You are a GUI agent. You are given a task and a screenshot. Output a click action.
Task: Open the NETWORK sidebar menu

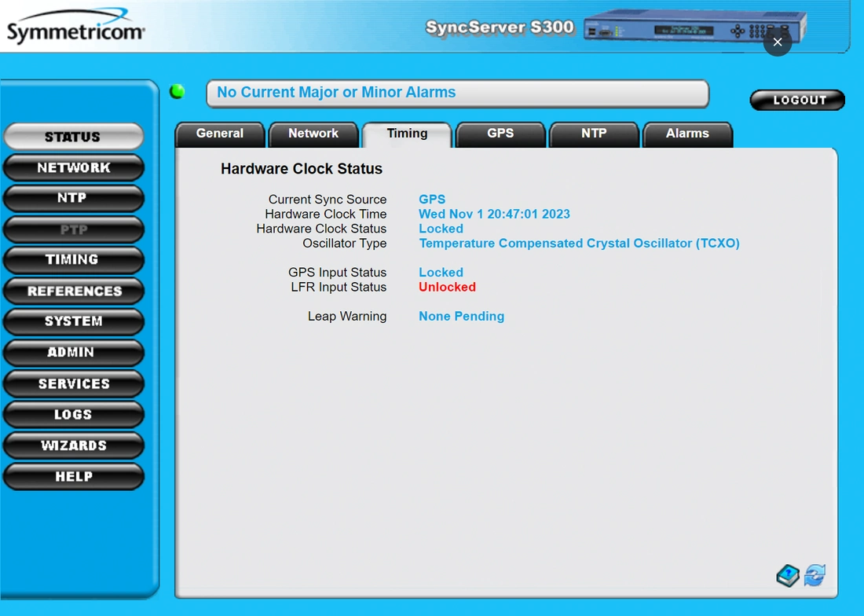[x=73, y=167]
